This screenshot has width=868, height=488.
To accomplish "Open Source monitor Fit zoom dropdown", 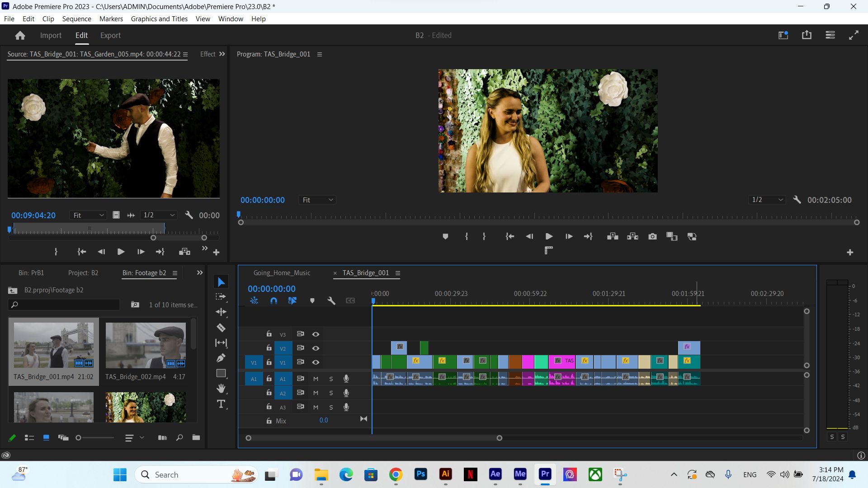I will [x=89, y=216].
